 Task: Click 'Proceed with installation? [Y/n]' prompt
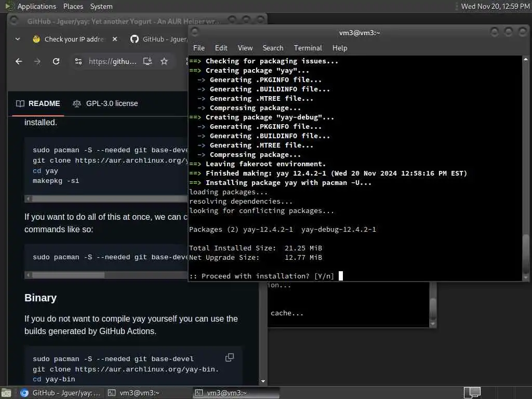pyautogui.click(x=262, y=276)
